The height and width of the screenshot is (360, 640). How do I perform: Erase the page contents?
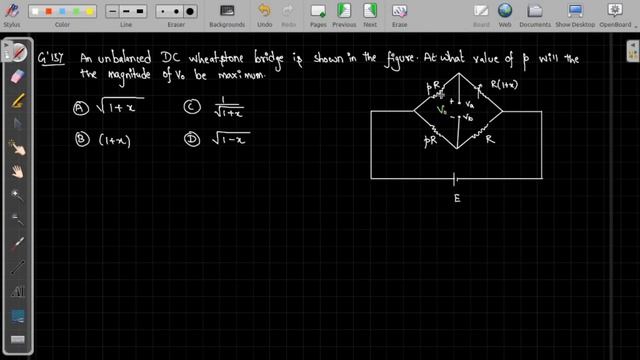point(399,15)
